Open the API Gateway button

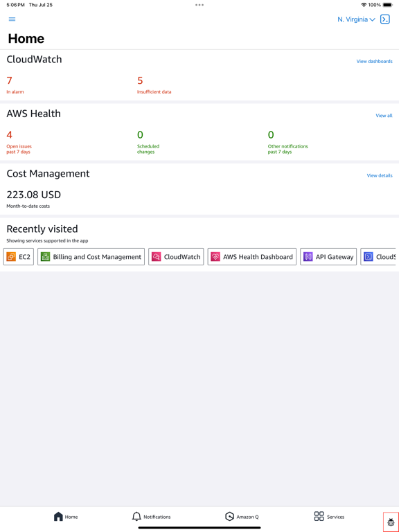[x=328, y=257]
